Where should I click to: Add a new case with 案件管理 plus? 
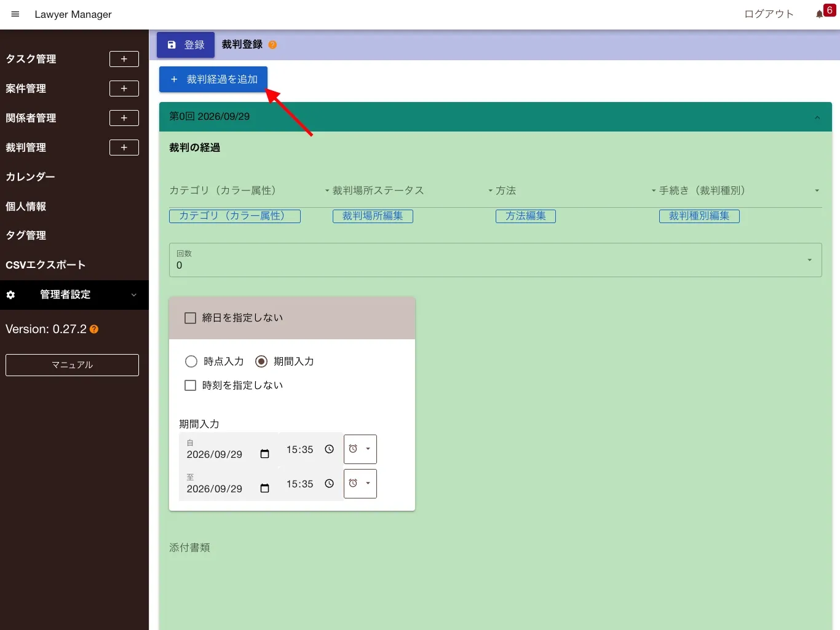coord(124,89)
